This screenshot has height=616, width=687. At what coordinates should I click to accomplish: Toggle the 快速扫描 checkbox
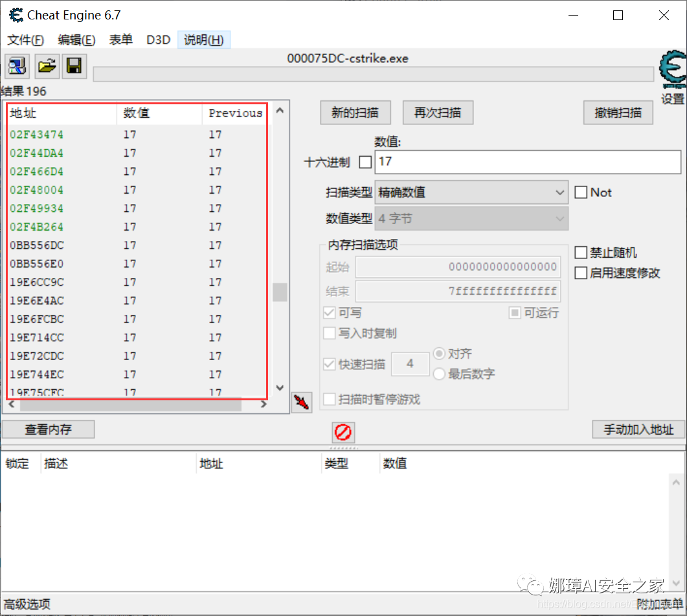point(329,364)
